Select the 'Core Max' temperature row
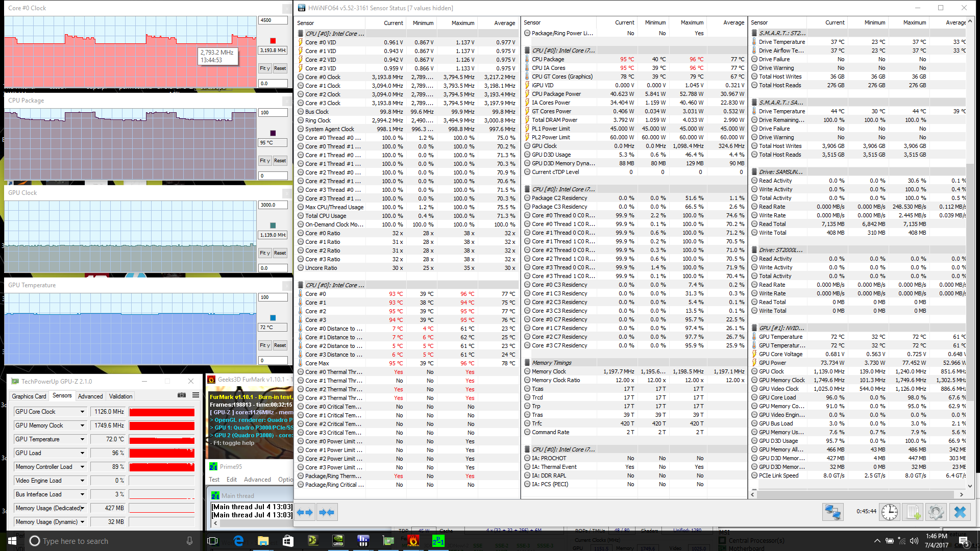Viewport: 980px width, 551px height. (407, 363)
